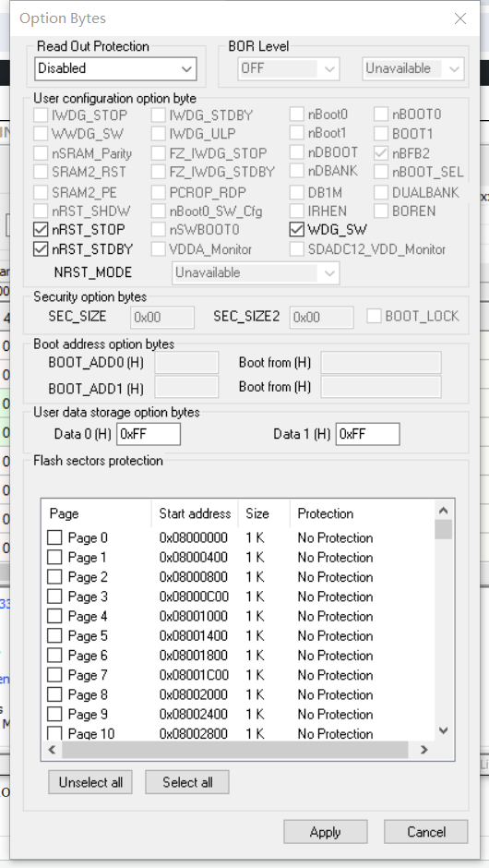
Task: Check the Page 6 protection box
Action: [54, 655]
